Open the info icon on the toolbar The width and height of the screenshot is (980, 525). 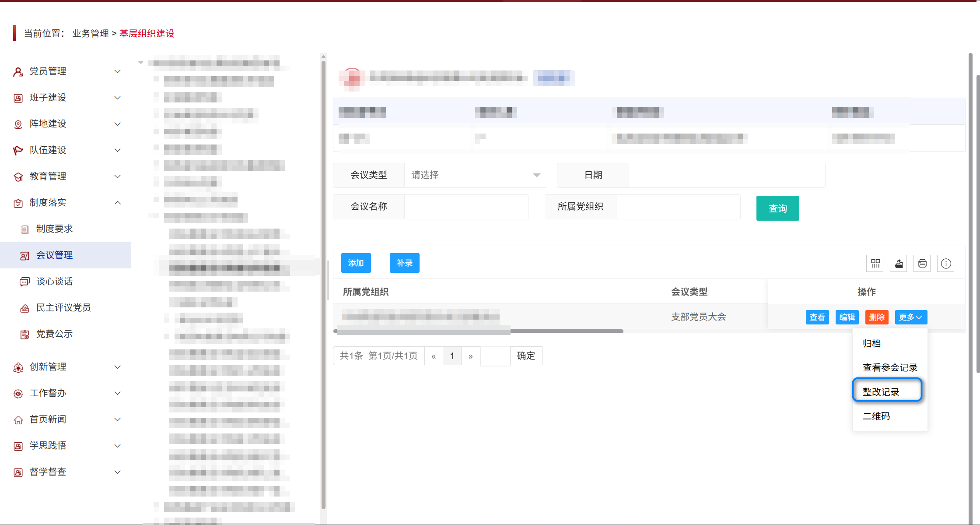pos(946,263)
